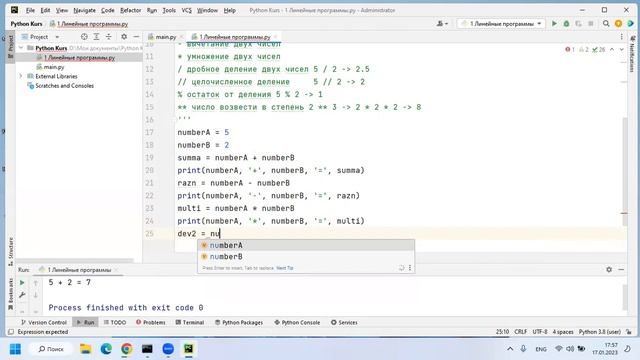Open Run panel gear settings
The height and width of the screenshot is (360, 640).
click(609, 269)
